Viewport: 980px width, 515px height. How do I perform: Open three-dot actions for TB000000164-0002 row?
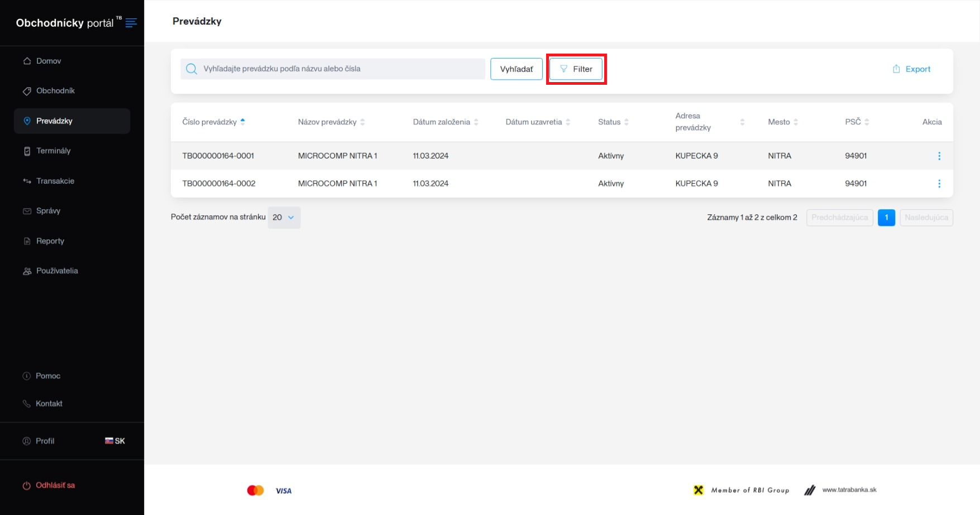point(939,184)
